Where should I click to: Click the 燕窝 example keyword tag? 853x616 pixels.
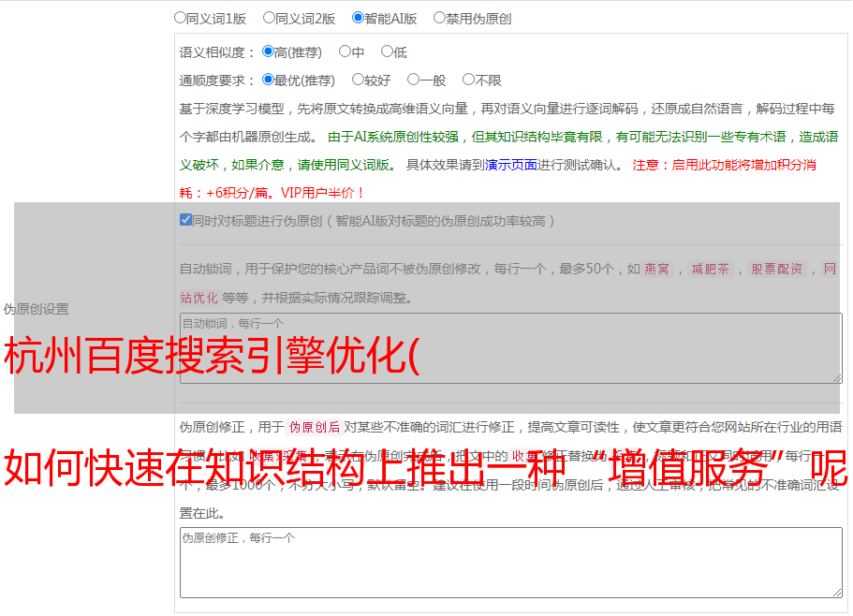pyautogui.click(x=656, y=269)
